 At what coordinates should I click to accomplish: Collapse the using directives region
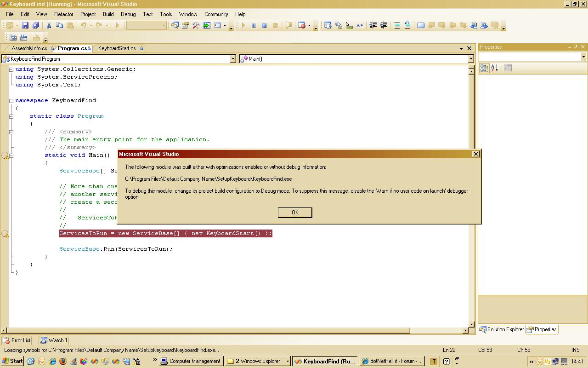click(11, 69)
